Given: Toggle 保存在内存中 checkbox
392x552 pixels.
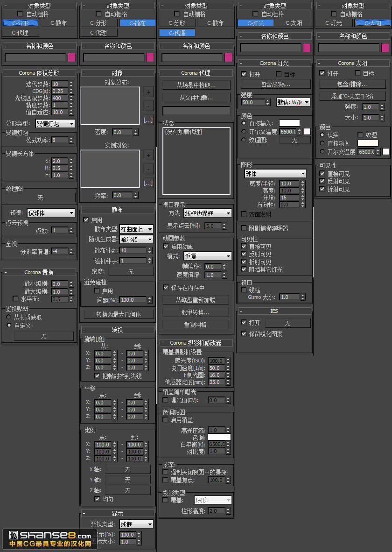Looking at the screenshot, I should point(166,288).
